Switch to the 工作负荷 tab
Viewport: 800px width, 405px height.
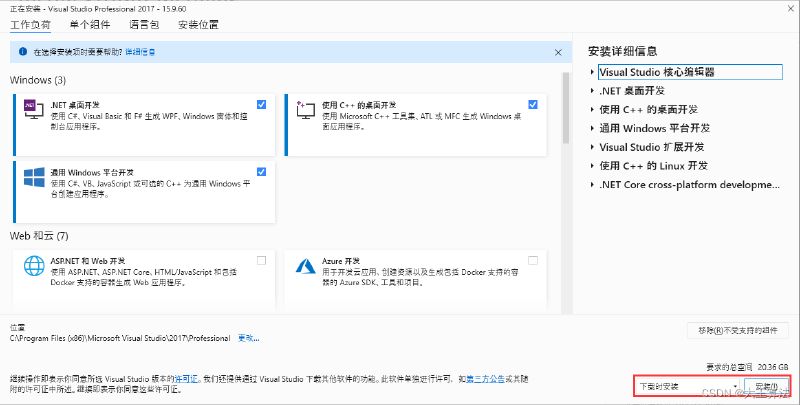(31, 24)
